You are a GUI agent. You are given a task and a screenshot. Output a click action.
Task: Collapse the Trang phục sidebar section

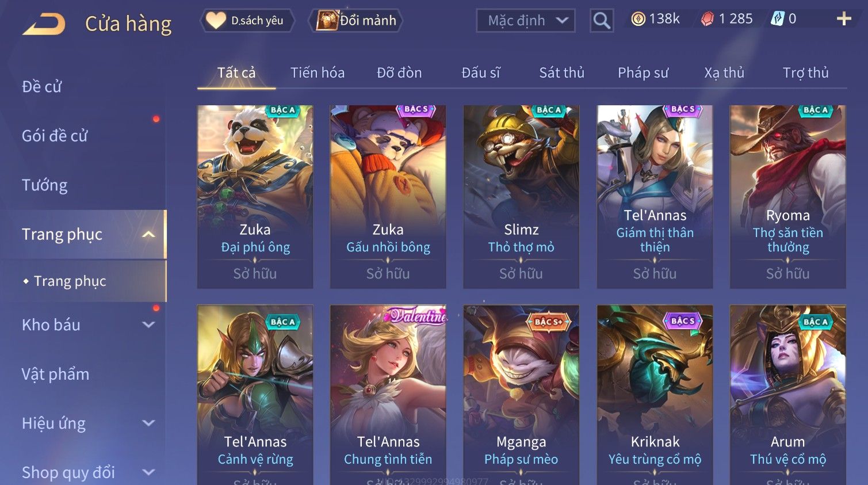148,234
